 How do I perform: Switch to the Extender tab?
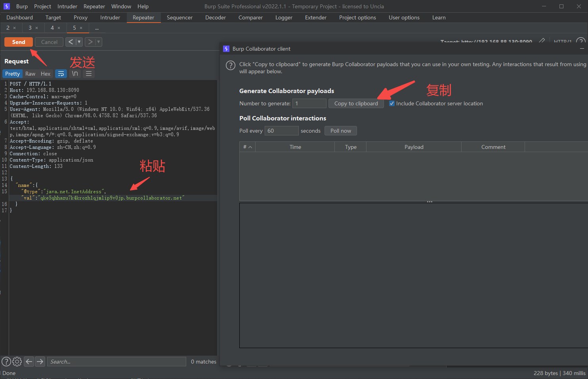316,17
